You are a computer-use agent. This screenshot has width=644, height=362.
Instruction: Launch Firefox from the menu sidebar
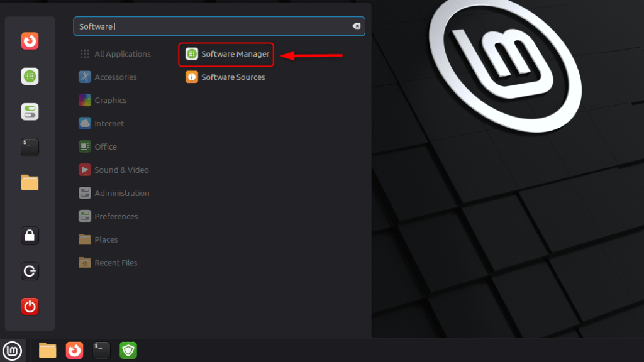[30, 41]
